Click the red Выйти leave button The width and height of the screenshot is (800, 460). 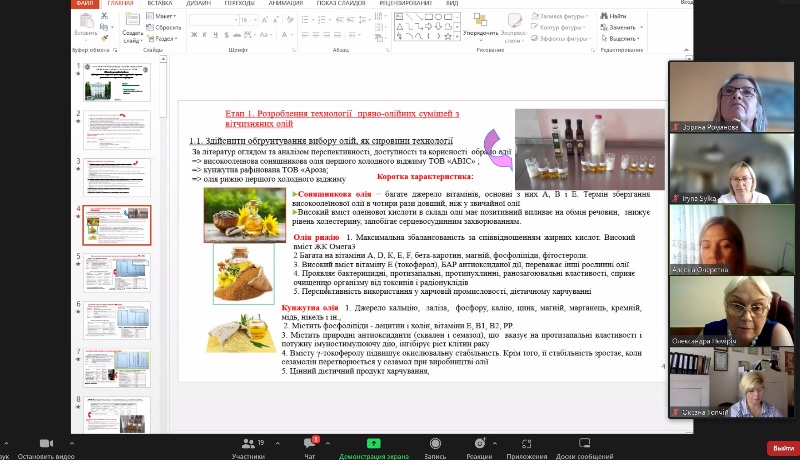pos(780,447)
